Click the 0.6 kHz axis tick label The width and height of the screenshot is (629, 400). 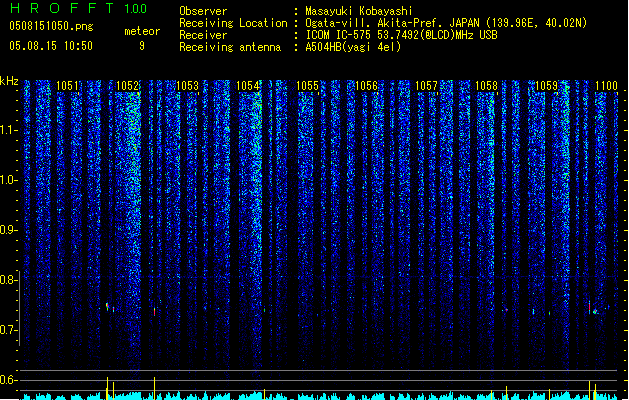click(x=8, y=380)
